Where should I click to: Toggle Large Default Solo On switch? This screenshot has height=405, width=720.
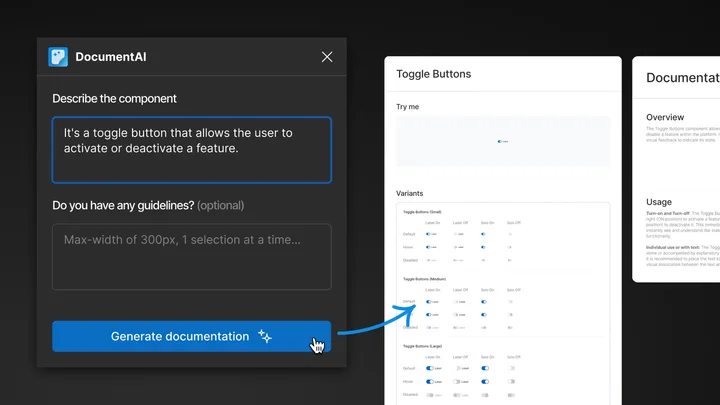485,368
